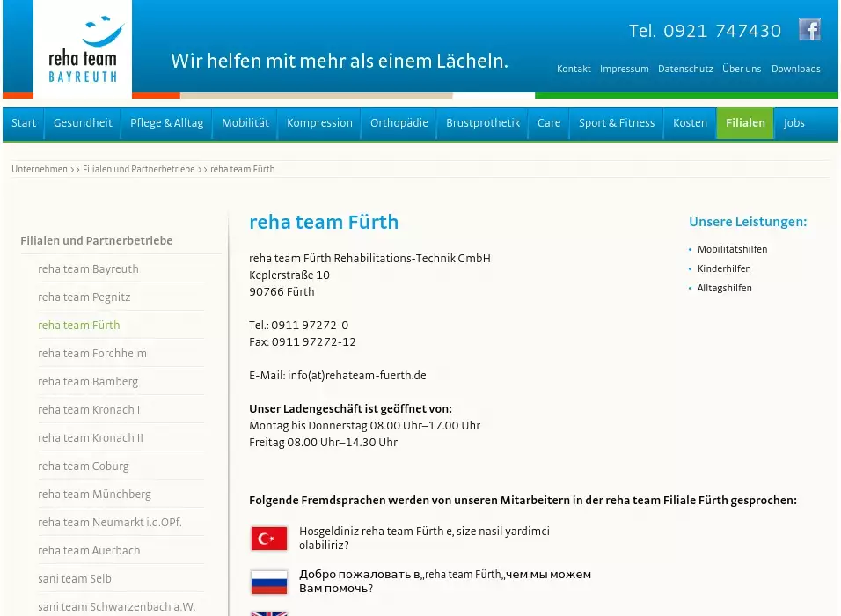The height and width of the screenshot is (616, 841).
Task: Click the Turkish flag icon
Action: tap(269, 539)
